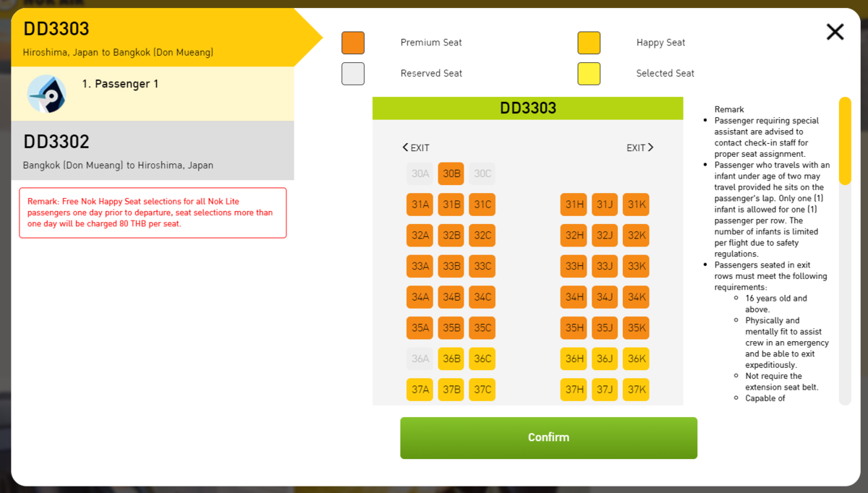Screen dimensions: 868x493
Task: Pick seat 31K by the window
Action: (637, 205)
